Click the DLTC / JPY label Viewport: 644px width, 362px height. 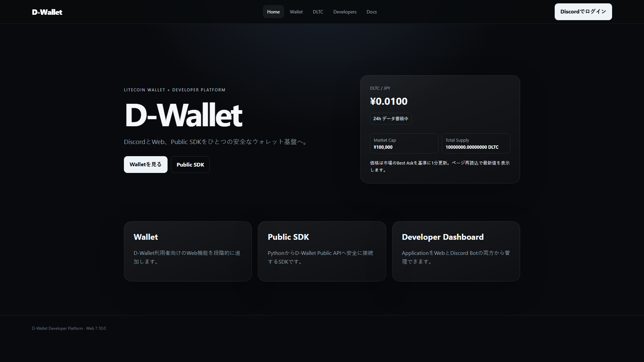pyautogui.click(x=380, y=88)
